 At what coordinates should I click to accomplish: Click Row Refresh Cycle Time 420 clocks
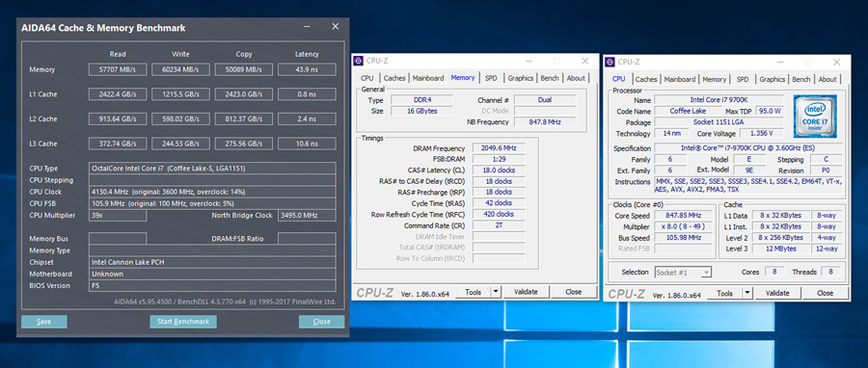point(499,215)
